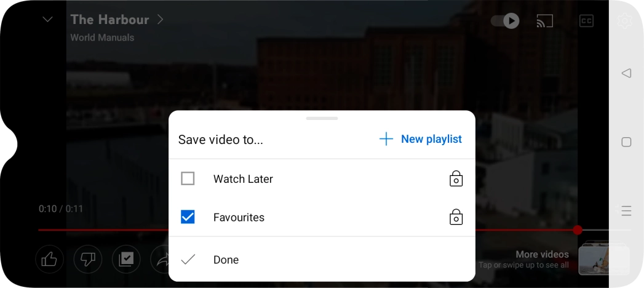Open the more videos thumbnail stack

click(x=604, y=258)
